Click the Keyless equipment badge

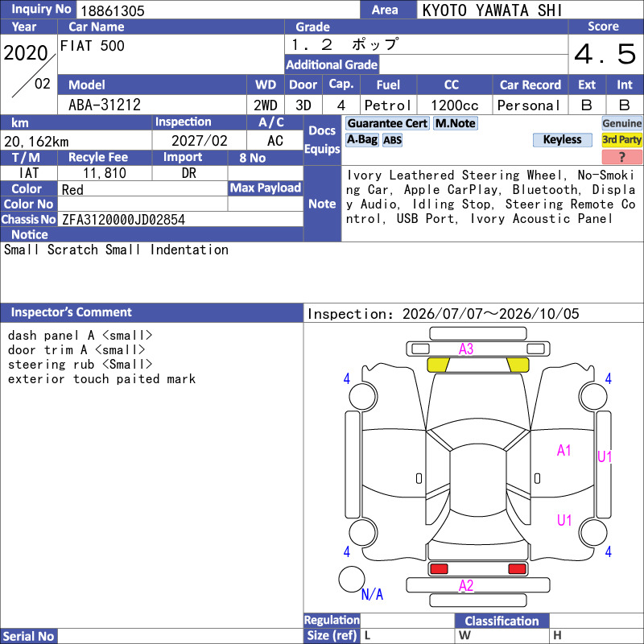(562, 139)
